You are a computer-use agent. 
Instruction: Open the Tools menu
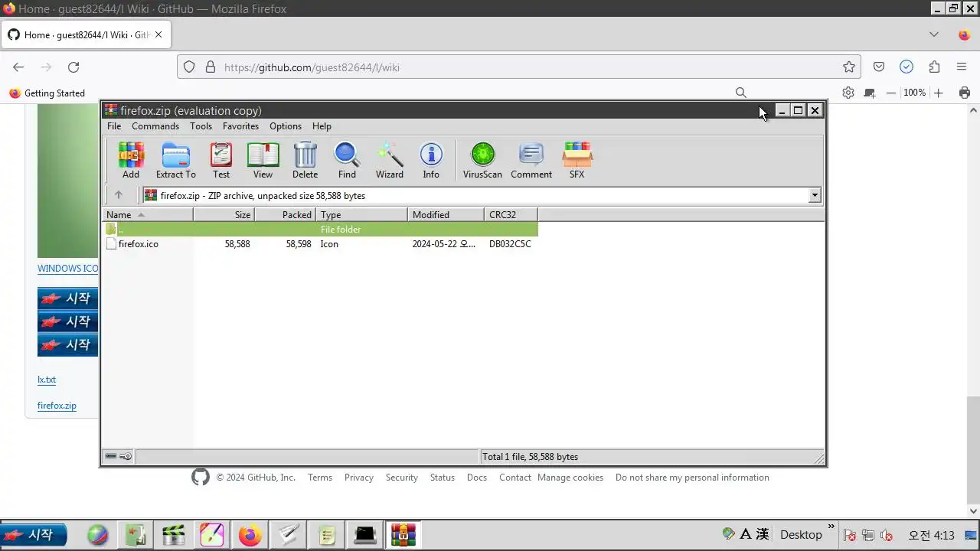201,126
